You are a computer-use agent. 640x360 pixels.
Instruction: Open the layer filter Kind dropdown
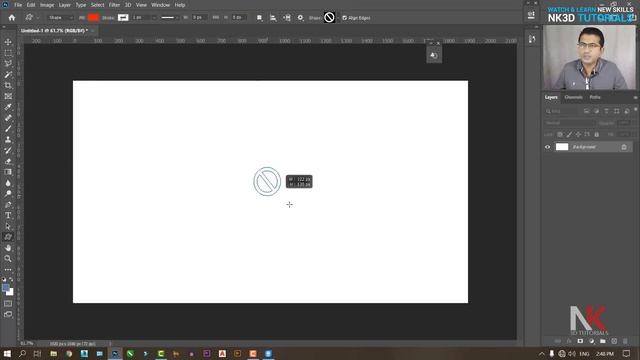(562, 111)
